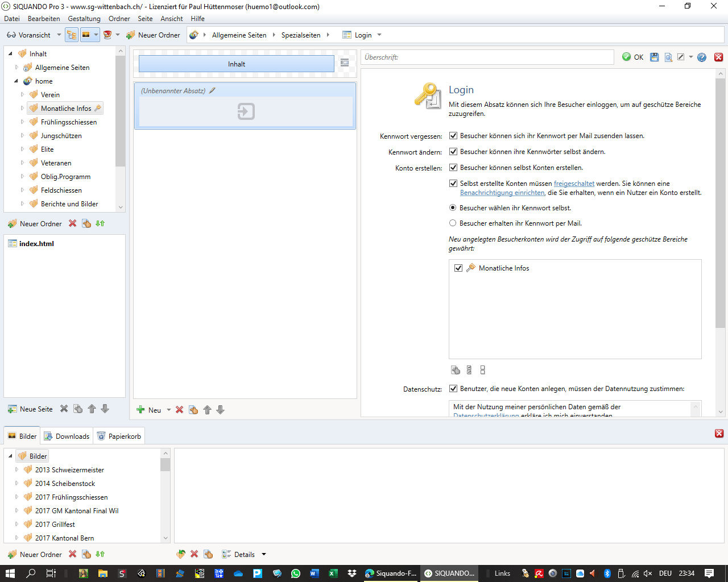Viewport: 728px width, 582px height.
Task: Click the copy icon below the protected areas list
Action: (456, 370)
